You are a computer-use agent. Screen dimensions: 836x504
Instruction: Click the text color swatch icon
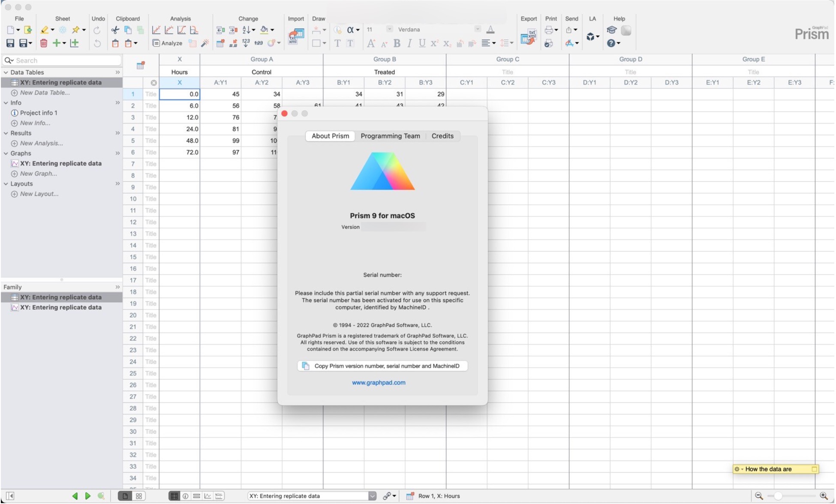[x=490, y=30]
